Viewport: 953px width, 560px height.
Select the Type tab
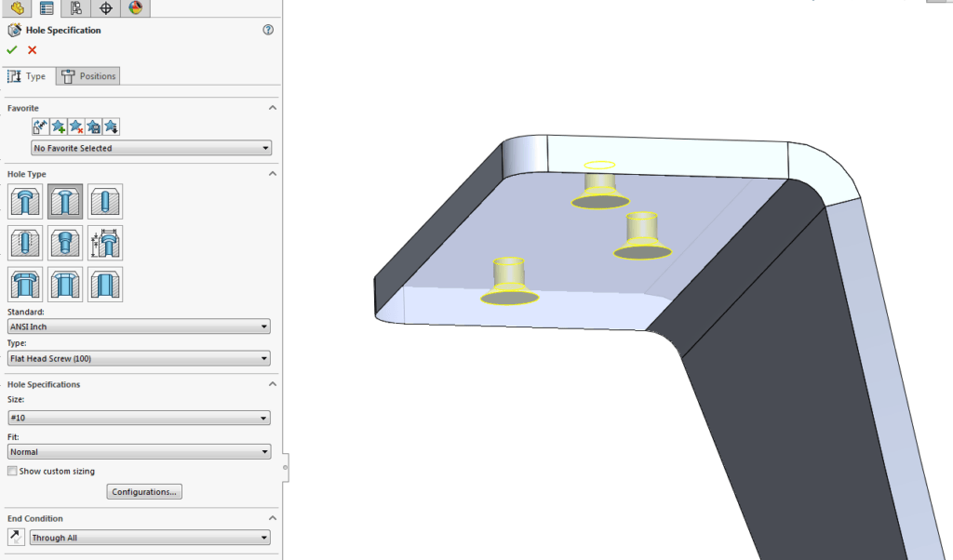[x=29, y=75]
